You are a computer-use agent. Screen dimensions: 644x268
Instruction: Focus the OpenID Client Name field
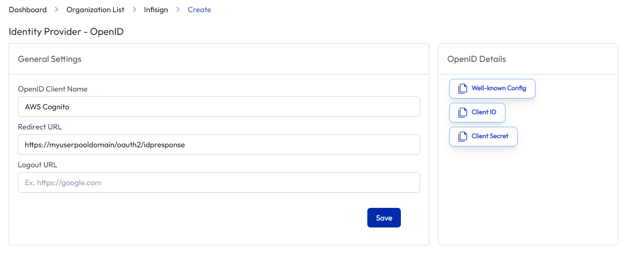(x=219, y=107)
